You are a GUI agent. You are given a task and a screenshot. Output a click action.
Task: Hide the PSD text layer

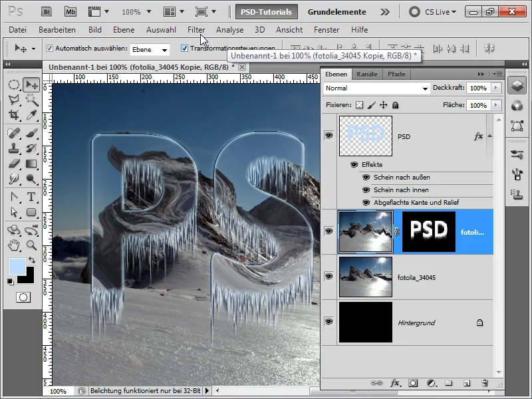click(x=329, y=136)
